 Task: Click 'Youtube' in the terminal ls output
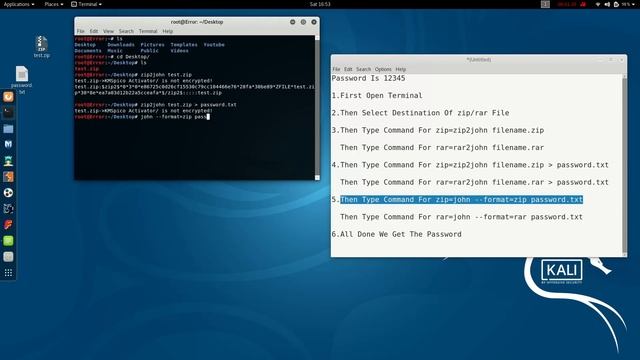click(x=214, y=44)
